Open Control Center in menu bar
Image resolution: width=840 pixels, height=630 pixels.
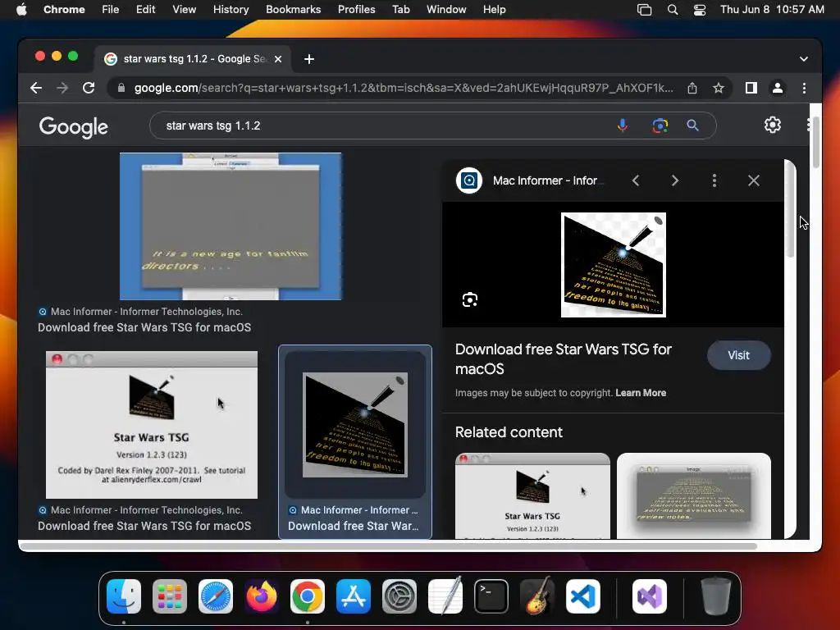click(x=699, y=10)
